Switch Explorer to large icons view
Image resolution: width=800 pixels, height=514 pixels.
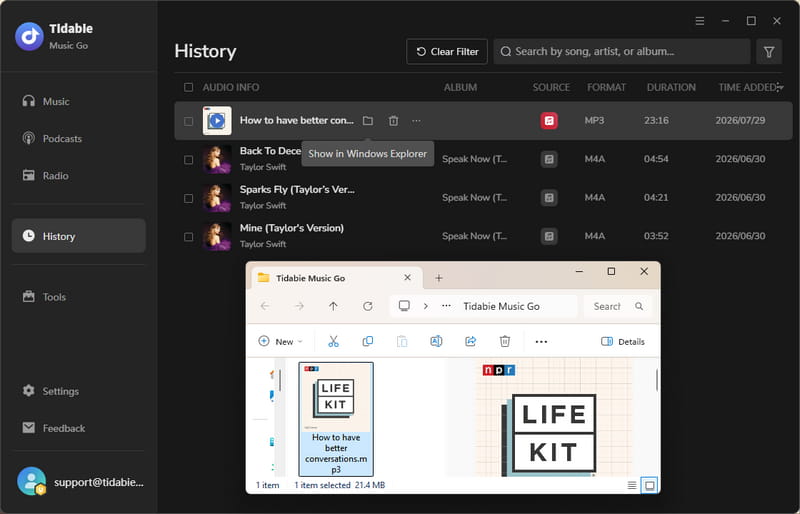(649, 485)
